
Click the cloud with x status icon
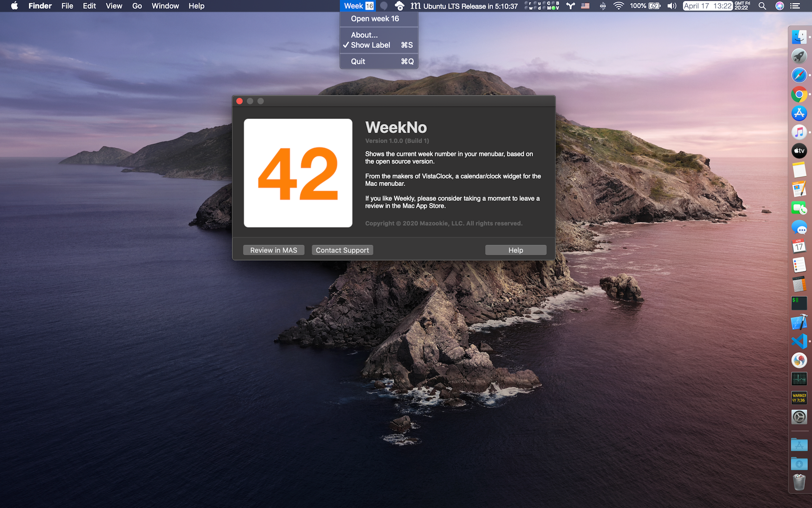point(399,6)
